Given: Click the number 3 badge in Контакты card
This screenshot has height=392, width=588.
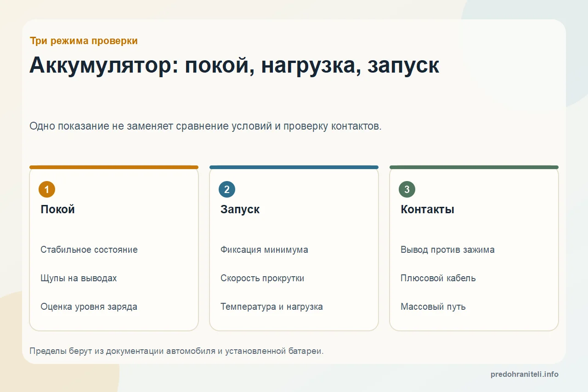Looking at the screenshot, I should 407,189.
